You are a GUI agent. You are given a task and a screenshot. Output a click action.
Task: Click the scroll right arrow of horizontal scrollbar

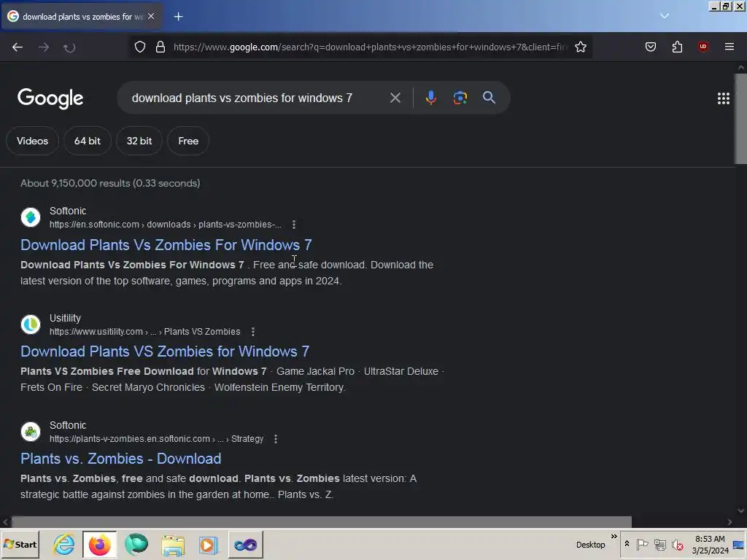tap(729, 522)
